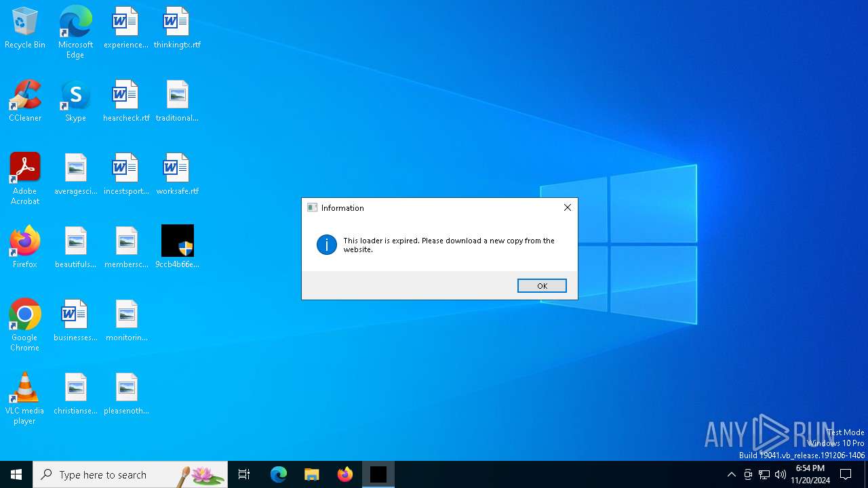
Task: Launch Microsoft Edge from the taskbar
Action: click(279, 474)
